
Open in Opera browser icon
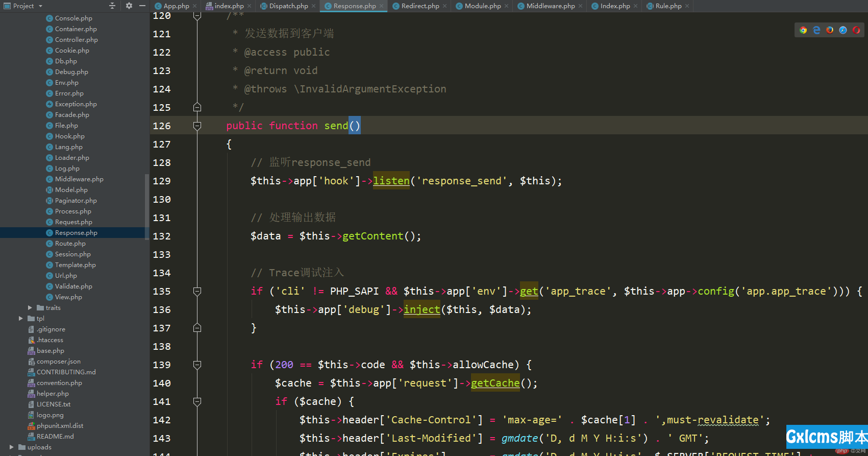tap(856, 30)
